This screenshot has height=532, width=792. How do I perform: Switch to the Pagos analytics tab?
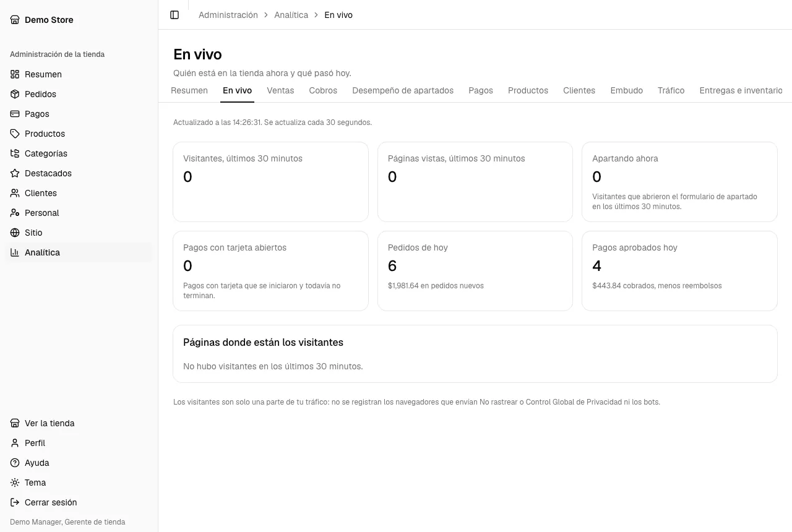[481, 90]
